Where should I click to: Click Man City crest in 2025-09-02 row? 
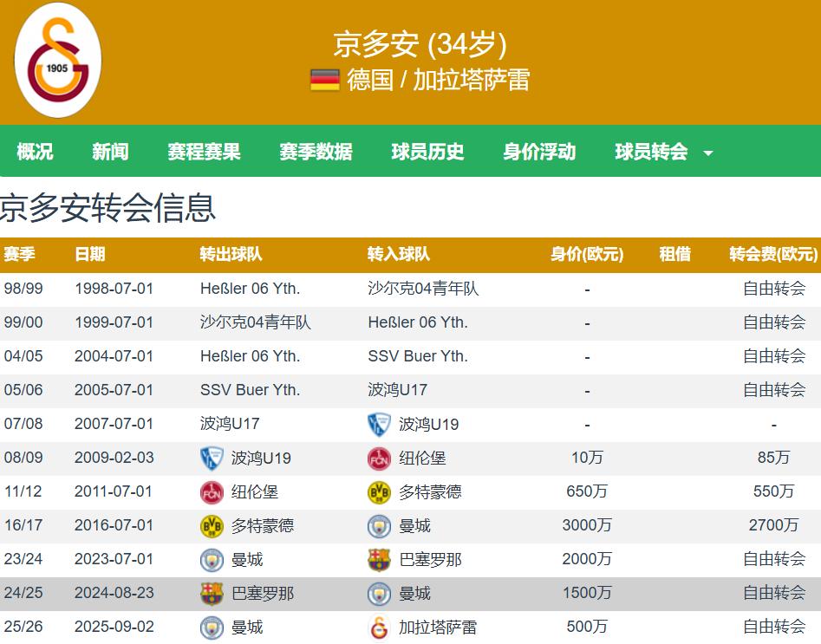[x=212, y=628]
